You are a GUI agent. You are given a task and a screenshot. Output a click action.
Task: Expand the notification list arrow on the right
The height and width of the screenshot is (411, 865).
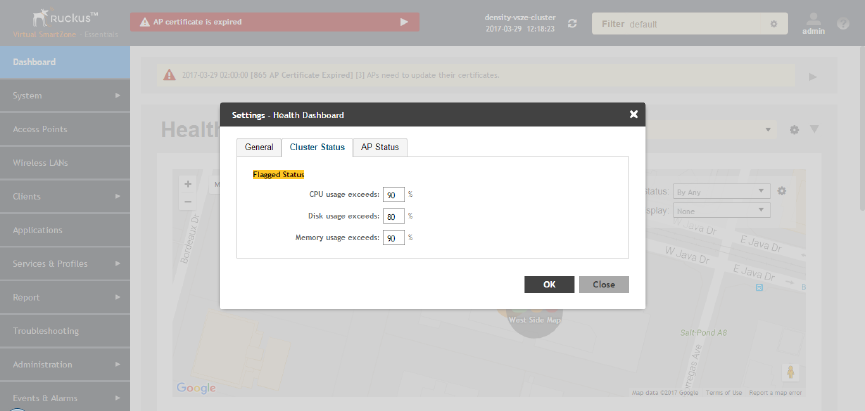[x=813, y=77]
